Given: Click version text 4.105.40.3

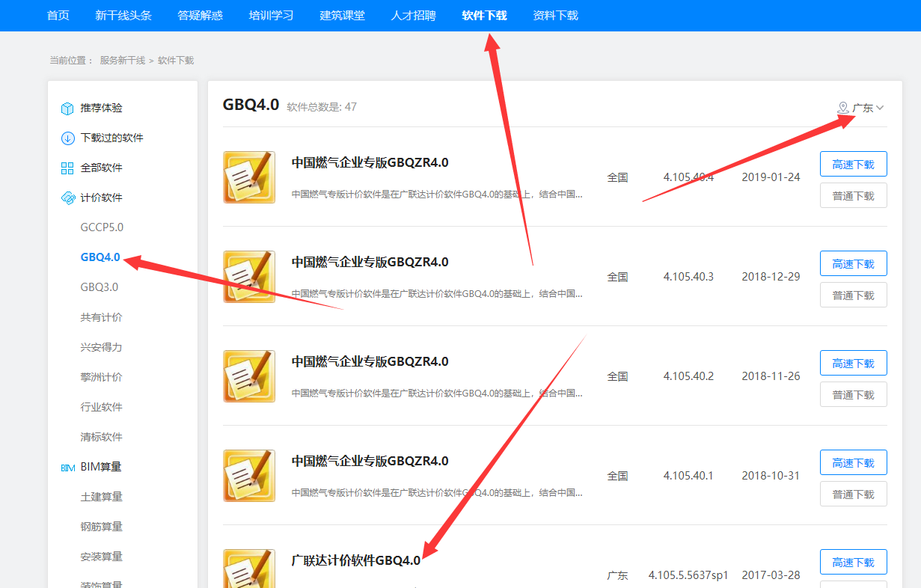Looking at the screenshot, I should (688, 277).
